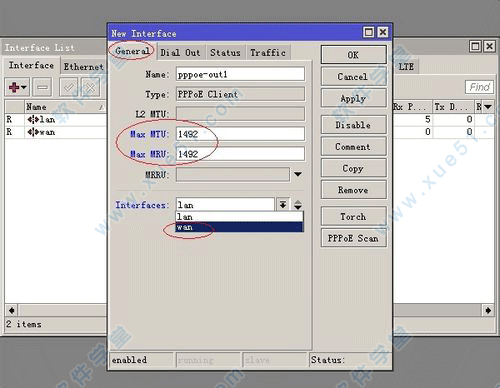Click the Find search box
500x388 pixels.
pyautogui.click(x=479, y=87)
